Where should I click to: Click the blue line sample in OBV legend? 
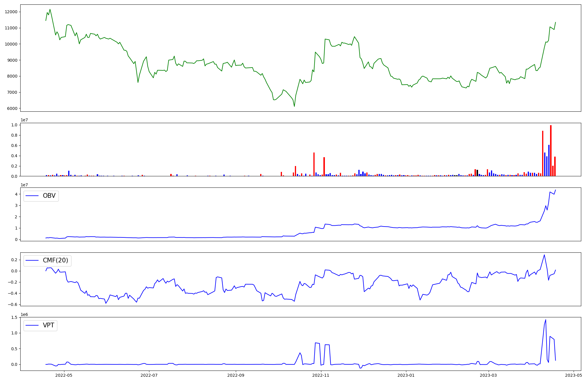32,196
